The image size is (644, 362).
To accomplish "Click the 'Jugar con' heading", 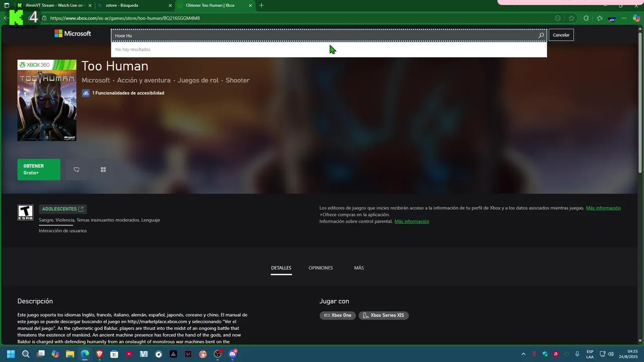I will click(x=334, y=301).
